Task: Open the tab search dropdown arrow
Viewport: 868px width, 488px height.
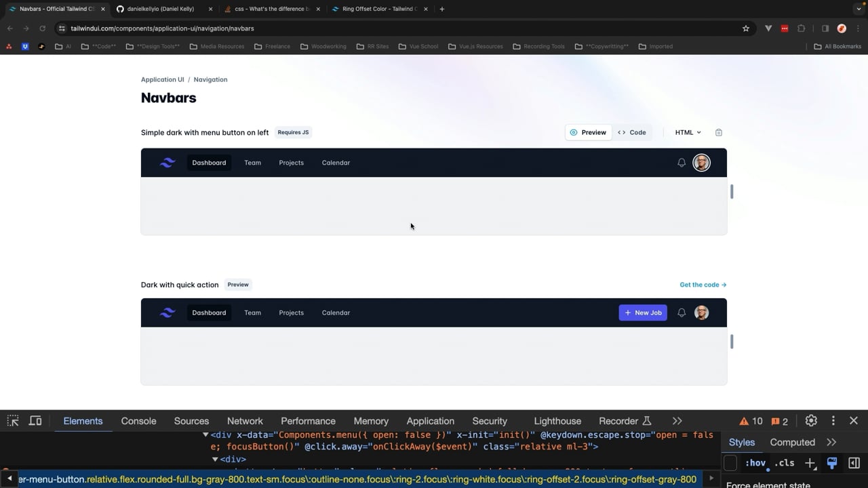Action: [x=858, y=9]
